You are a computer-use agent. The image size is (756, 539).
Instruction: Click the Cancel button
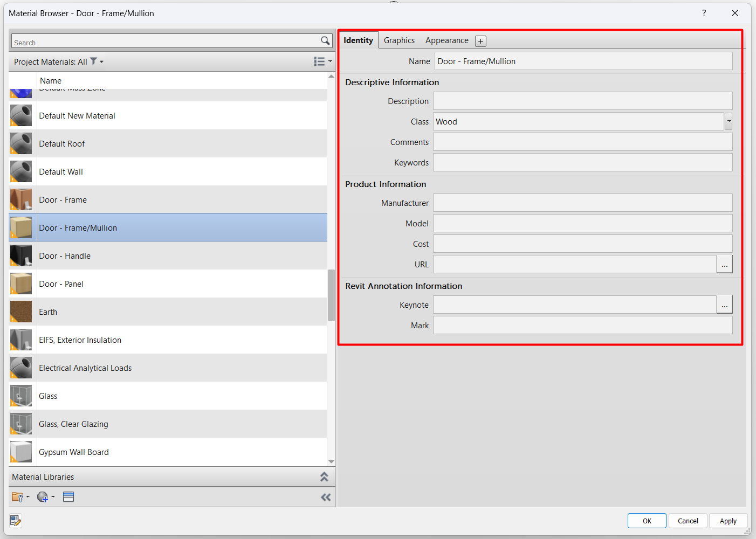[688, 521]
